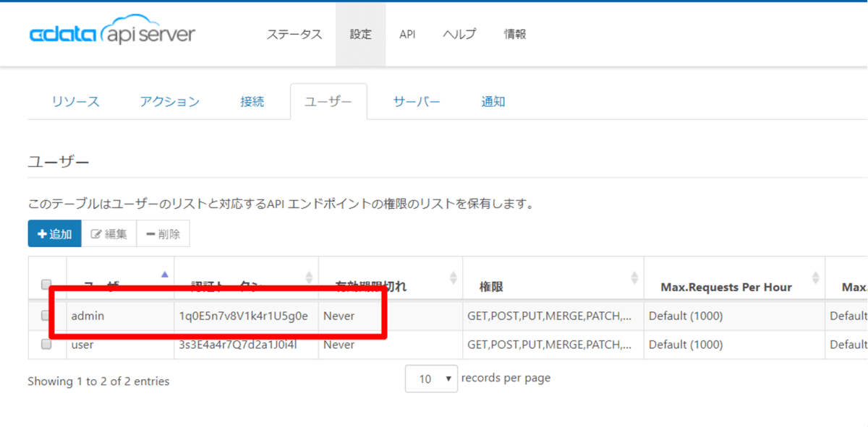The height and width of the screenshot is (427, 868).
Task: Tick the checkbox for the user row
Action: point(46,345)
